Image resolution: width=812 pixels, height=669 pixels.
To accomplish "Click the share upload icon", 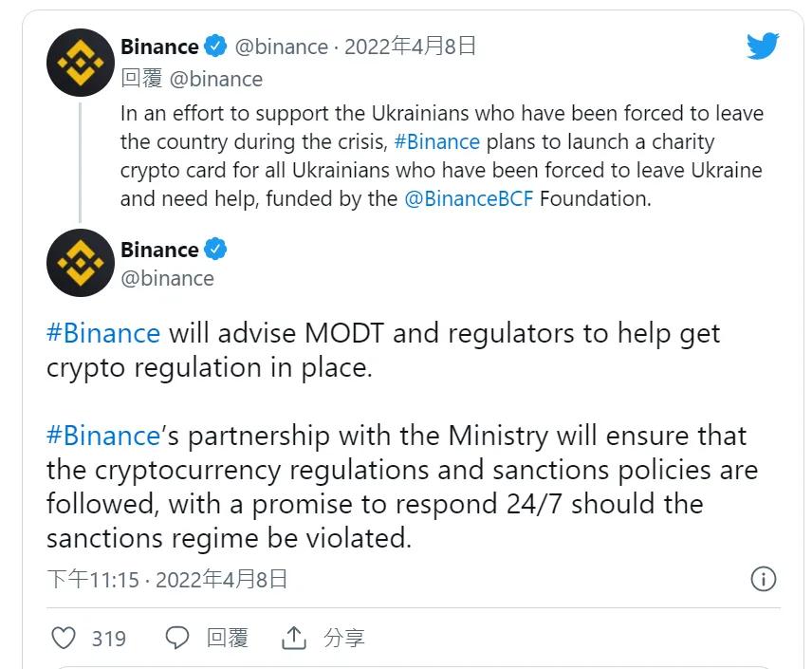I will point(294,638).
